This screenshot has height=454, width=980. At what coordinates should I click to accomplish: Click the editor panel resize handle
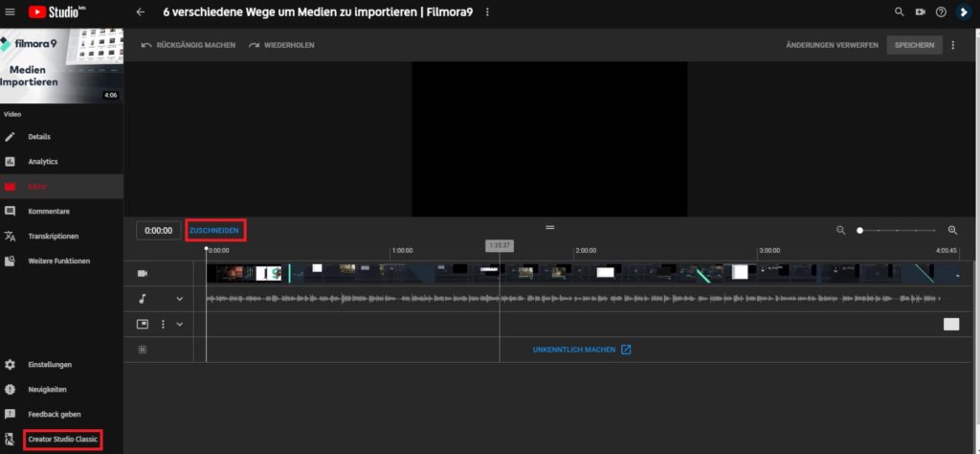click(x=550, y=227)
